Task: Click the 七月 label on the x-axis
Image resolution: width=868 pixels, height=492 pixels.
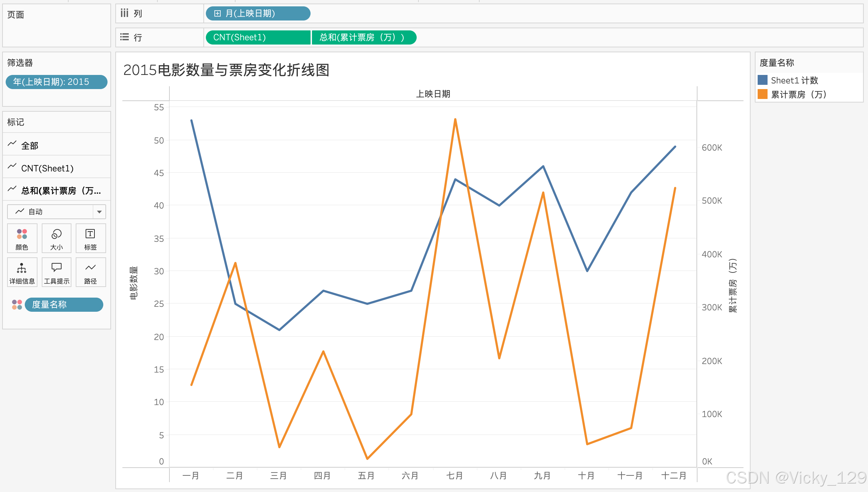Action: click(x=455, y=476)
